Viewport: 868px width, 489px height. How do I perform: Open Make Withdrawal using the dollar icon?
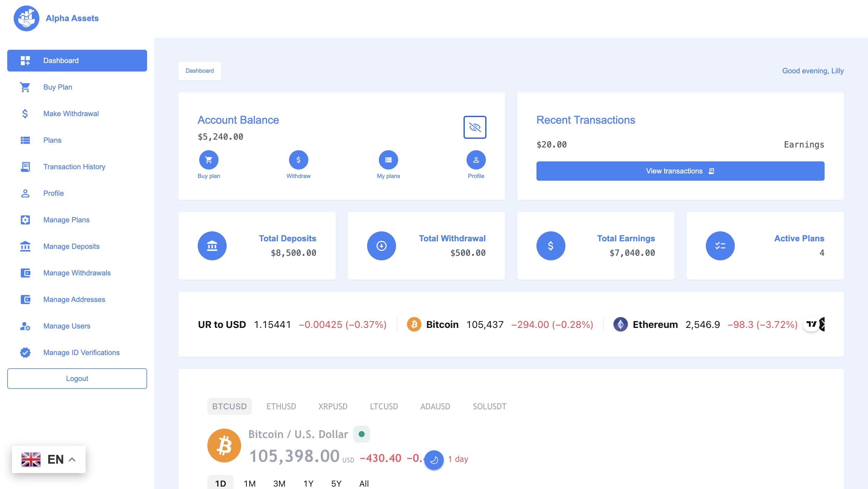coord(25,114)
